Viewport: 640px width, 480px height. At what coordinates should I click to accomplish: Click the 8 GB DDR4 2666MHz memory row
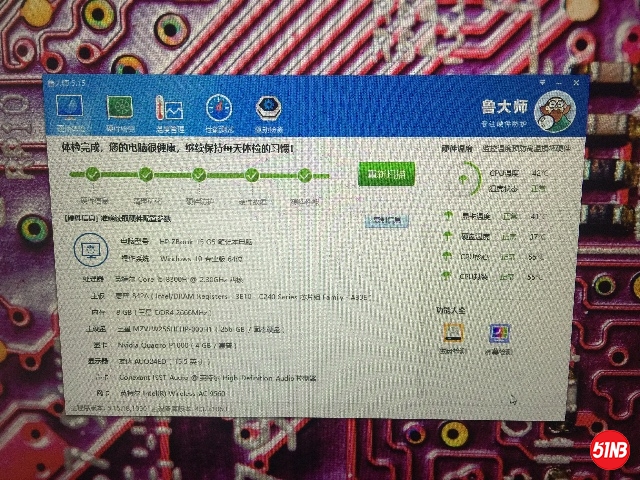coord(151,313)
